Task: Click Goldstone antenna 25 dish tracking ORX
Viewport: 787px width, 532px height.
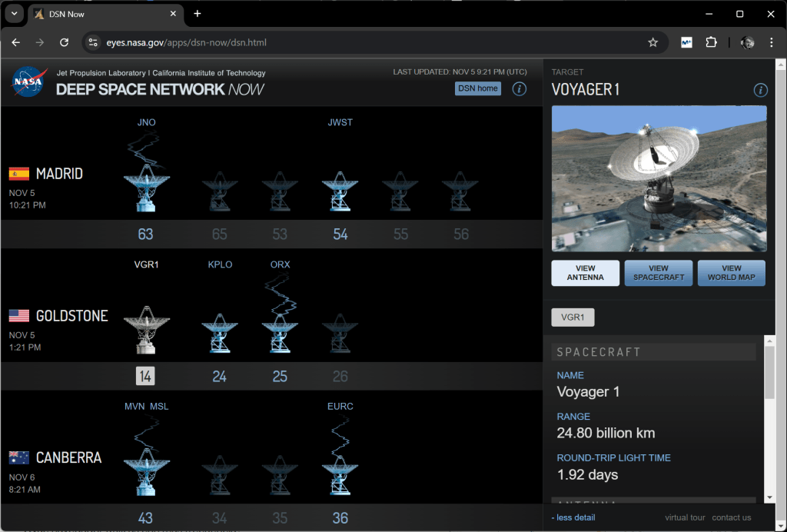Action: [x=280, y=332]
